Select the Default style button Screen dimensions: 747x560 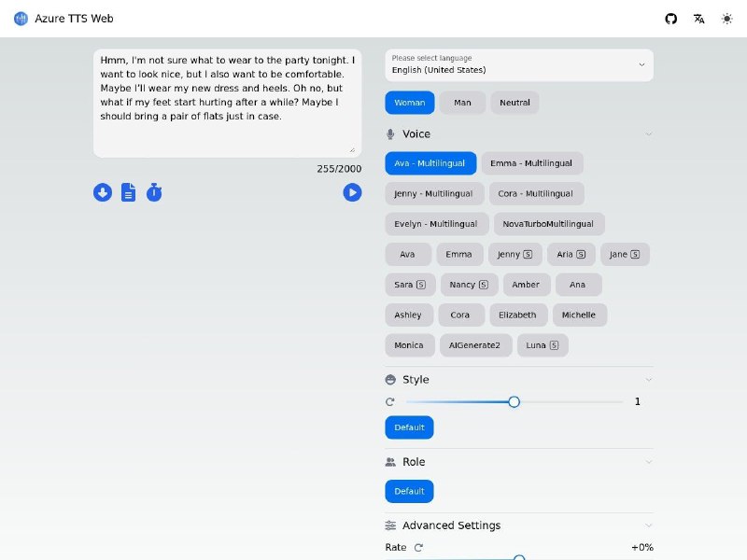click(409, 427)
